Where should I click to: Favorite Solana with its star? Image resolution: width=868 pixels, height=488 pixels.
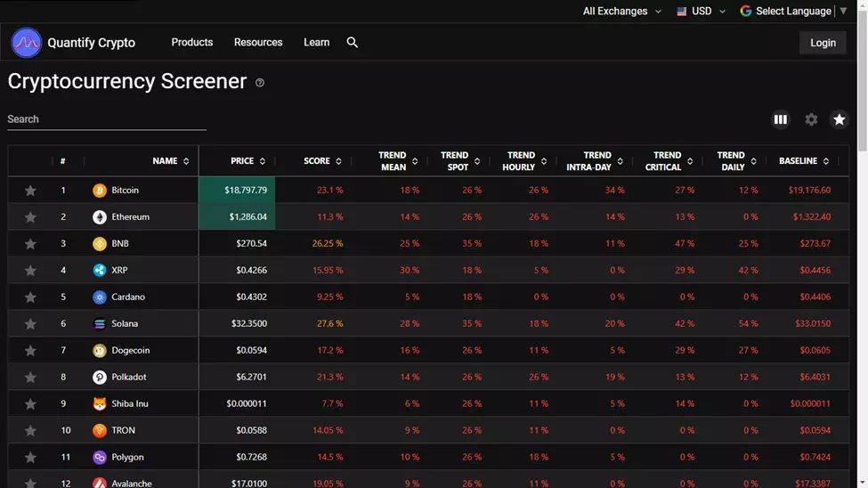(30, 324)
